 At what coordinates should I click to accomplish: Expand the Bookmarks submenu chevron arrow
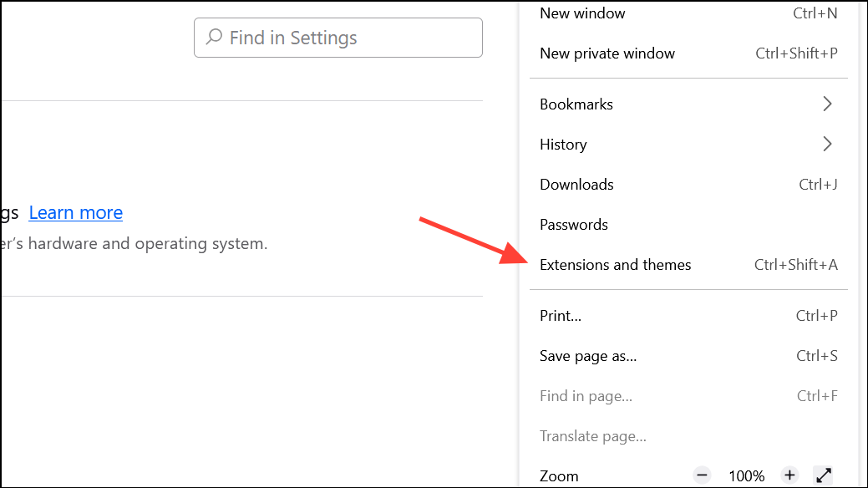pos(827,104)
